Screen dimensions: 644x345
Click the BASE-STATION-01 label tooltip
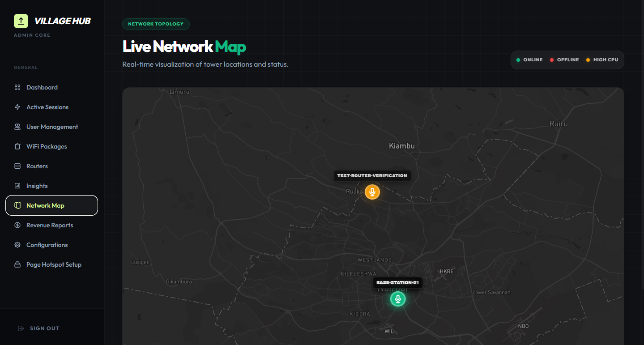(397, 282)
